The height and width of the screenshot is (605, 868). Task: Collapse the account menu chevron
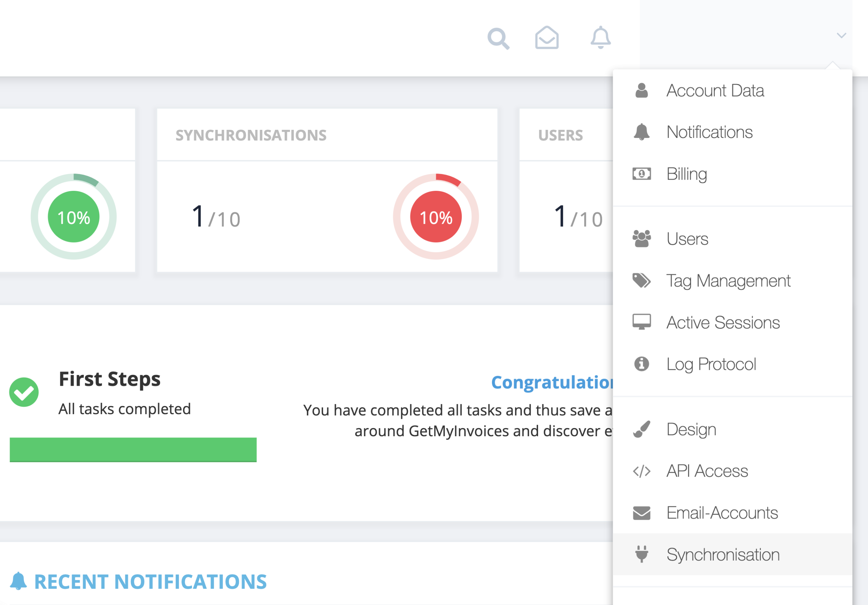pos(841,36)
